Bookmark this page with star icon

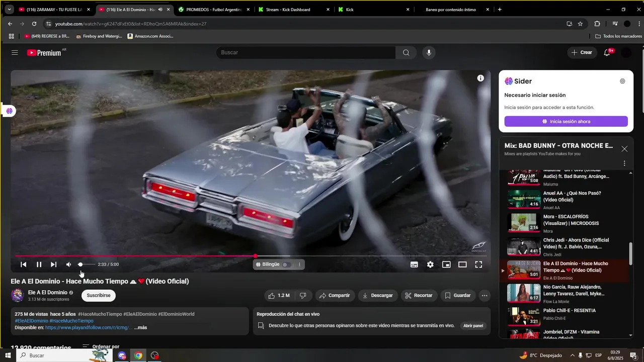tap(581, 24)
